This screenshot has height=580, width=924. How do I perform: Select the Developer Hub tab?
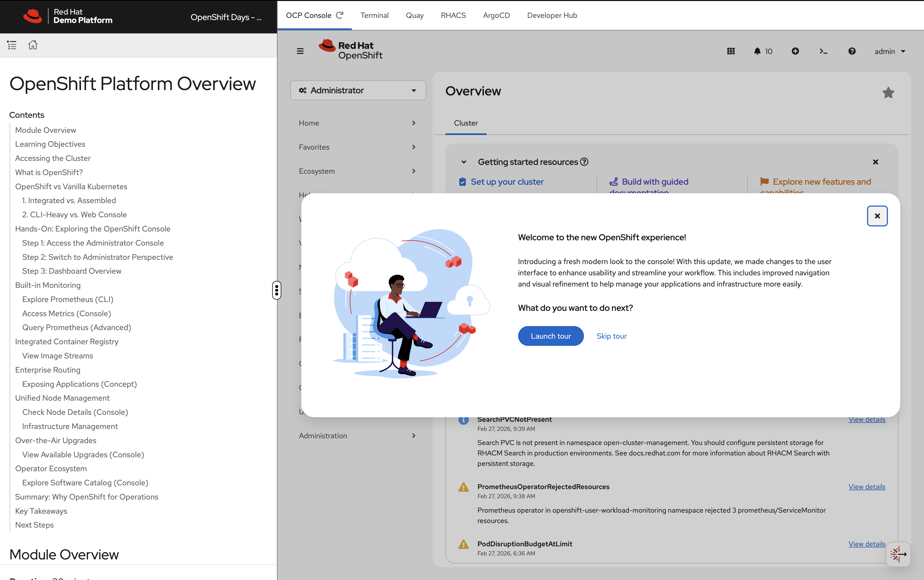click(x=552, y=15)
